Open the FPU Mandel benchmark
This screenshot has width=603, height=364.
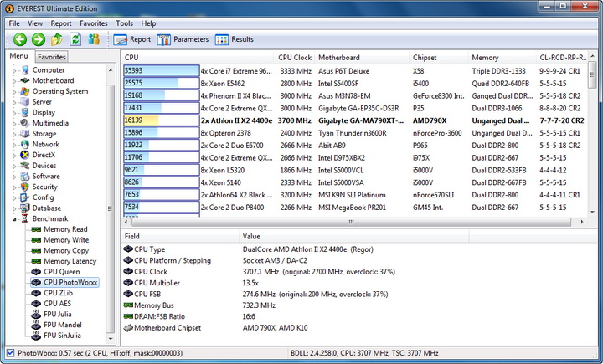click(57, 325)
